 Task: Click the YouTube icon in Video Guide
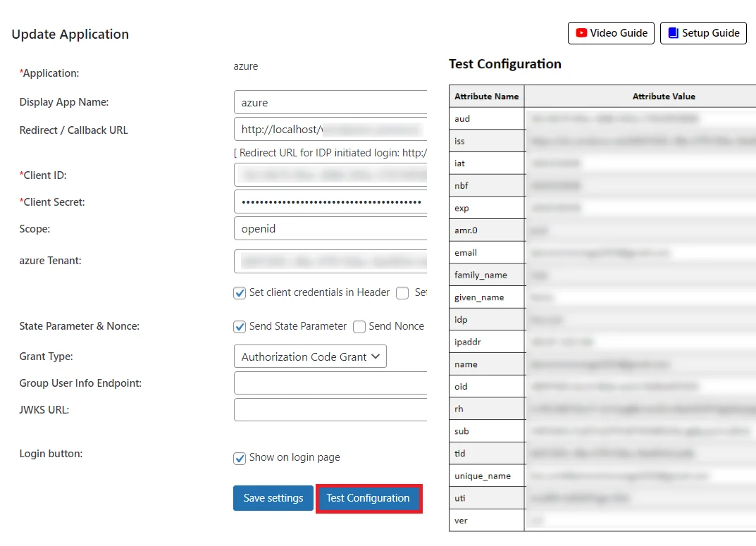pyautogui.click(x=581, y=33)
